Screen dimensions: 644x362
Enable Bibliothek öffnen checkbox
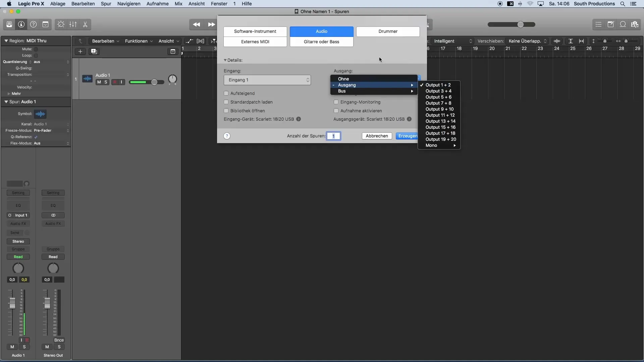tap(226, 111)
